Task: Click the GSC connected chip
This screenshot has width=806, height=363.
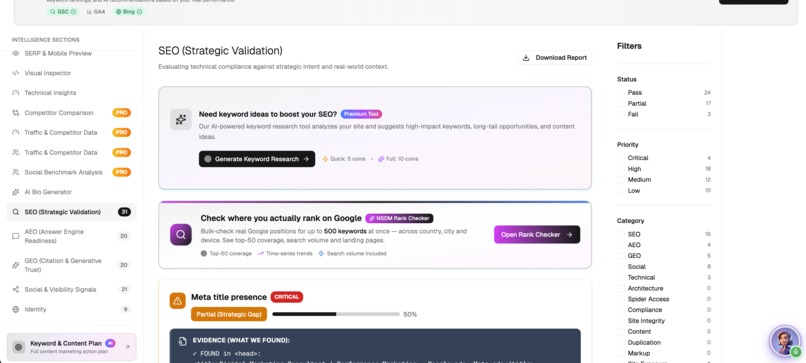Action: [x=63, y=11]
